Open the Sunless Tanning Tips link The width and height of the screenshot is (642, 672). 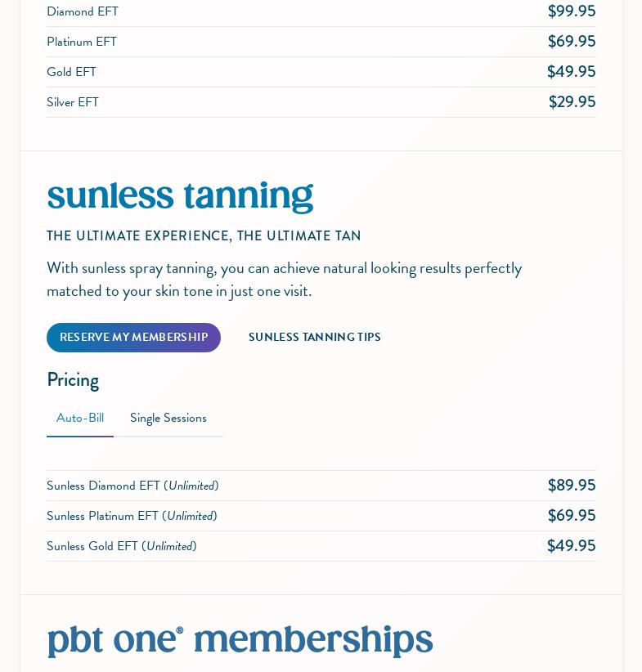(314, 338)
